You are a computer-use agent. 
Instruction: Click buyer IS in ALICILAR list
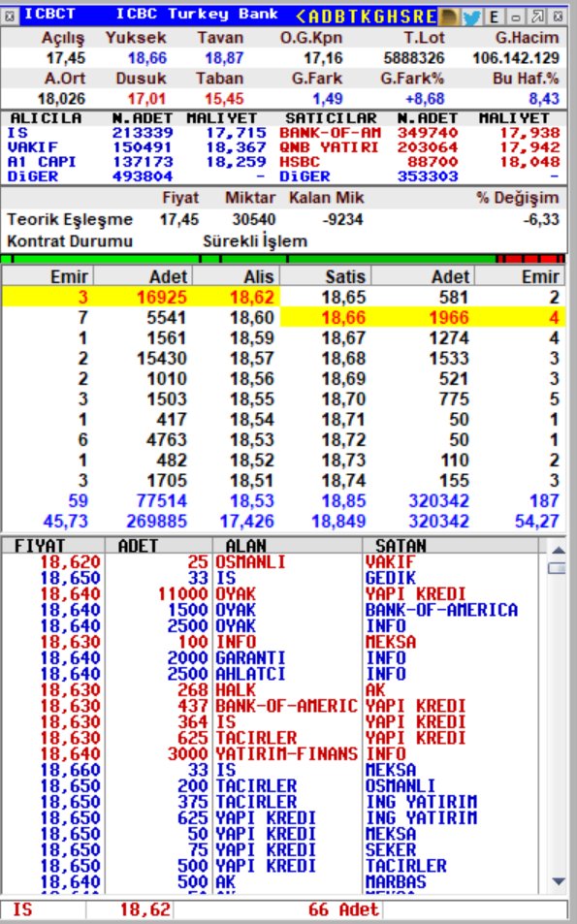coord(17,133)
